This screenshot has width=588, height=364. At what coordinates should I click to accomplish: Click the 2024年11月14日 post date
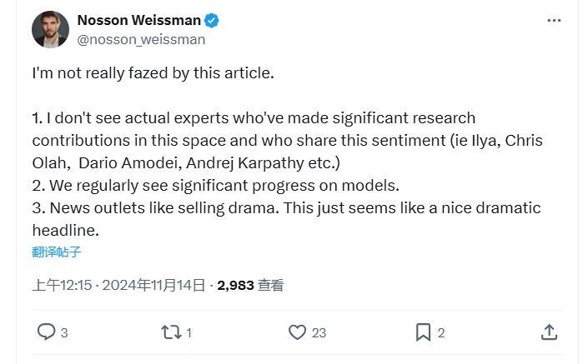click(x=153, y=285)
